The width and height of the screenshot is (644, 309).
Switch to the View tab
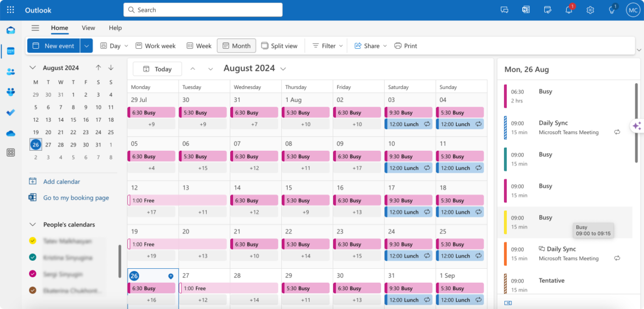[x=88, y=28]
